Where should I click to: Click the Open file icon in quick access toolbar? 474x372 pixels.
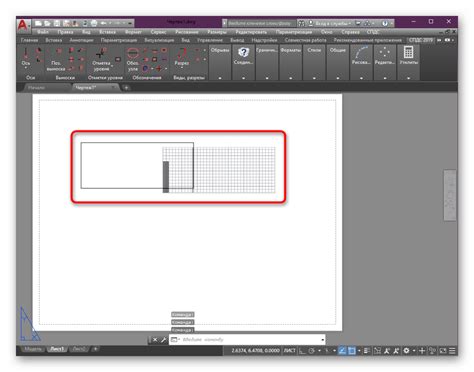tap(48, 23)
